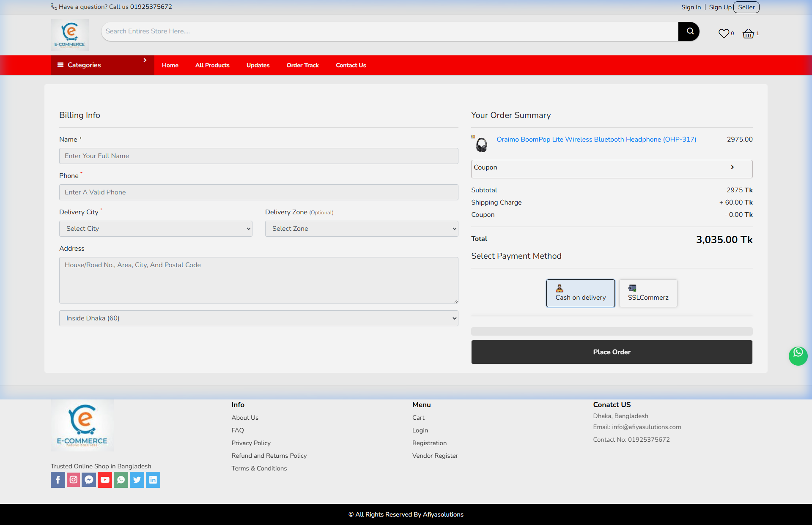Click the Place Order button
The image size is (812, 525).
pos(612,352)
